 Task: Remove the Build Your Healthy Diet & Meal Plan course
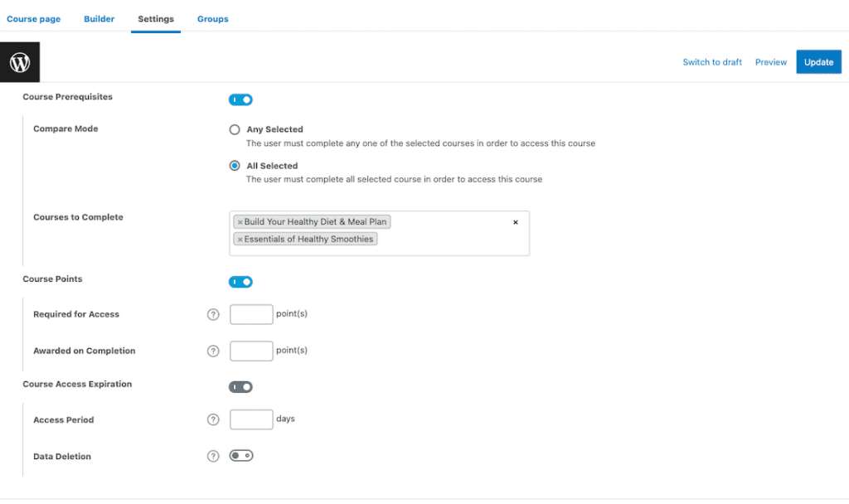240,221
